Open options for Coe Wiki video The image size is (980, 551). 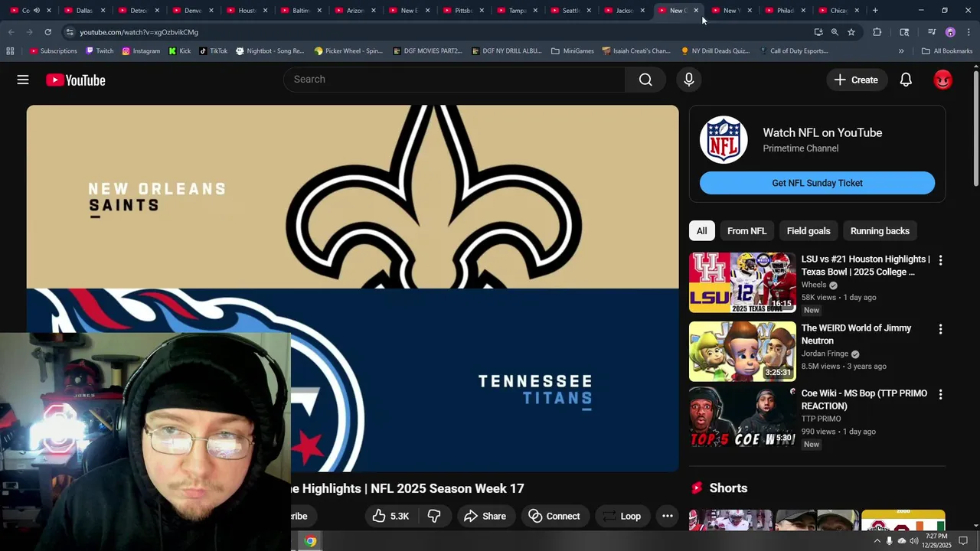click(940, 394)
